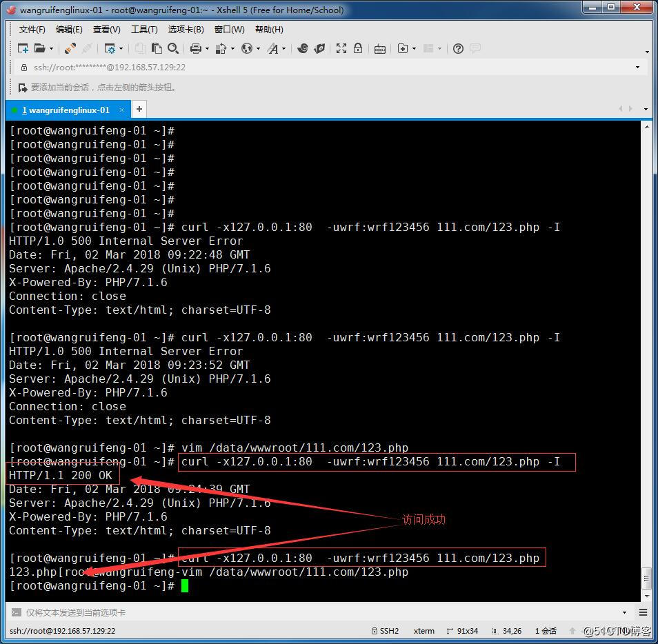Click the Lock screen padlock icon

[x=358, y=48]
